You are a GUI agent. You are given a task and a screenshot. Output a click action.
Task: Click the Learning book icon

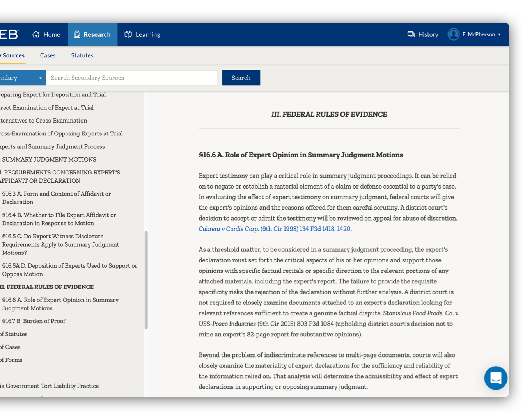(128, 34)
